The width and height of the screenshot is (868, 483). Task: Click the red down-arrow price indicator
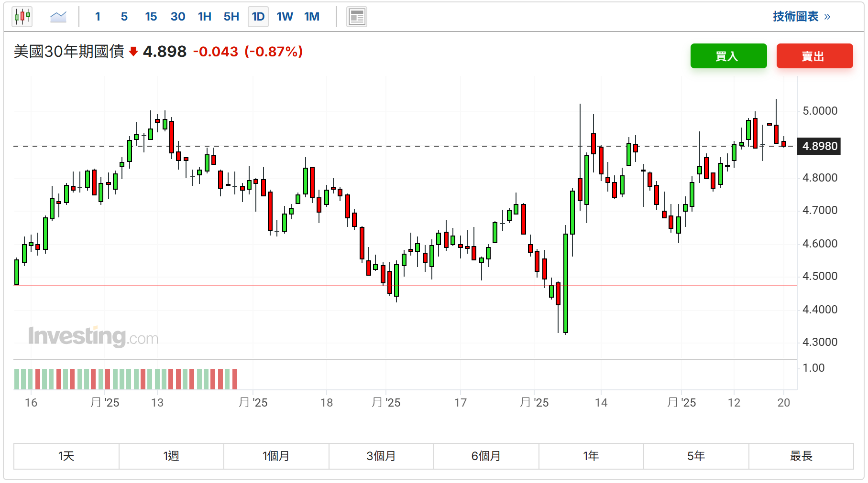[133, 52]
